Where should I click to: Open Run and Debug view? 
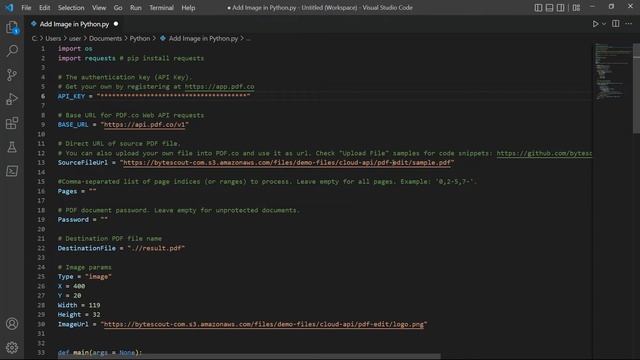pos(12,99)
